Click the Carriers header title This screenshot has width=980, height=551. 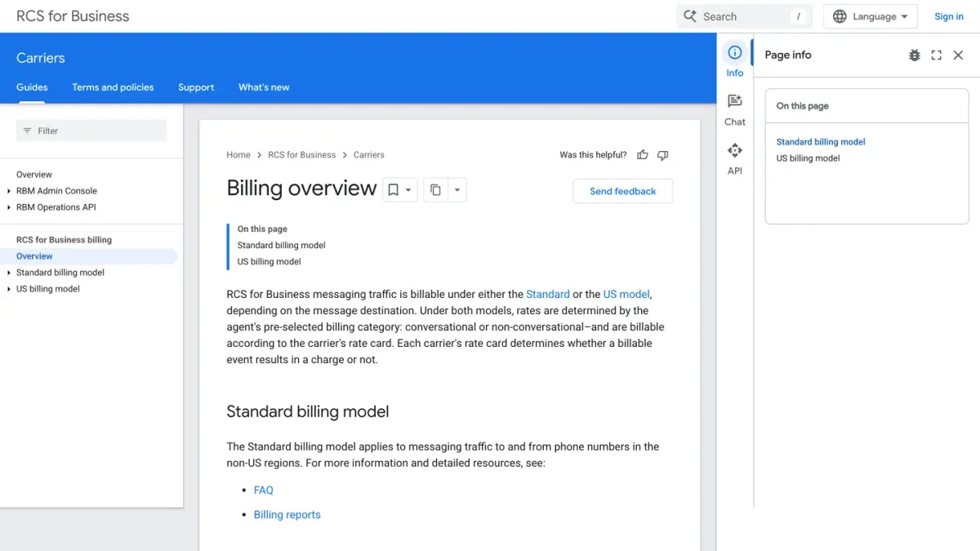point(41,58)
